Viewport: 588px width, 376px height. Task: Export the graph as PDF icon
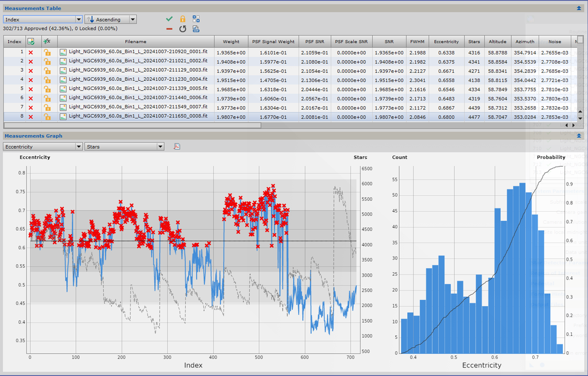177,146
